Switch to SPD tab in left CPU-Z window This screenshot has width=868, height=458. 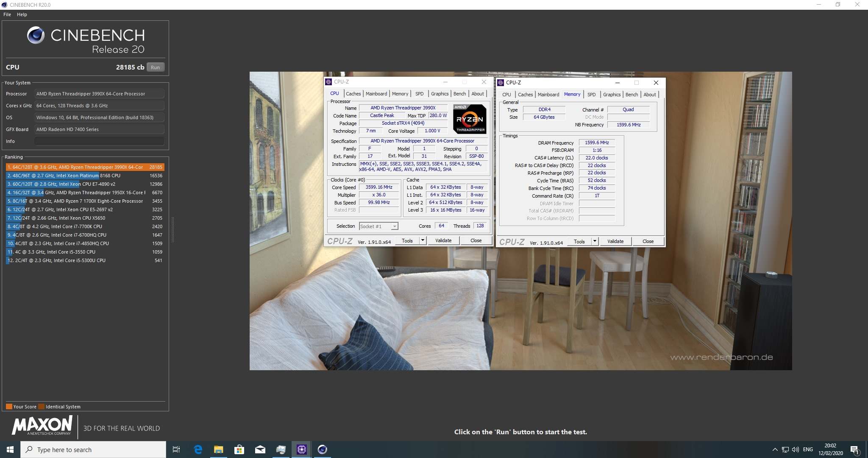(x=419, y=94)
